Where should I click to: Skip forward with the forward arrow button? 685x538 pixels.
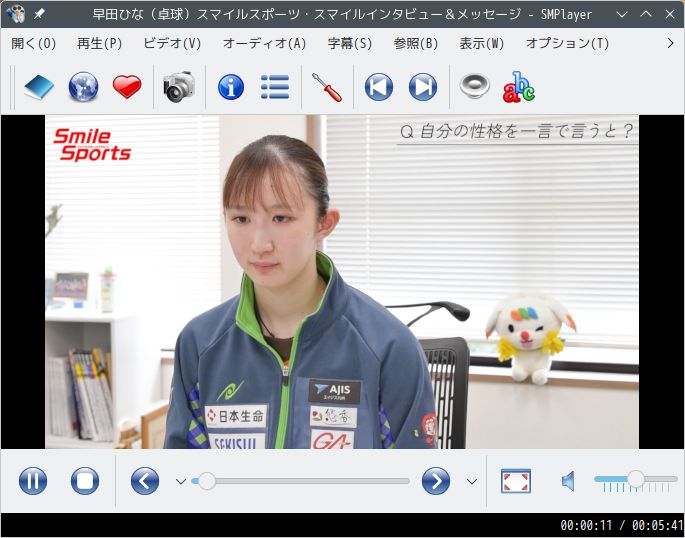click(436, 481)
